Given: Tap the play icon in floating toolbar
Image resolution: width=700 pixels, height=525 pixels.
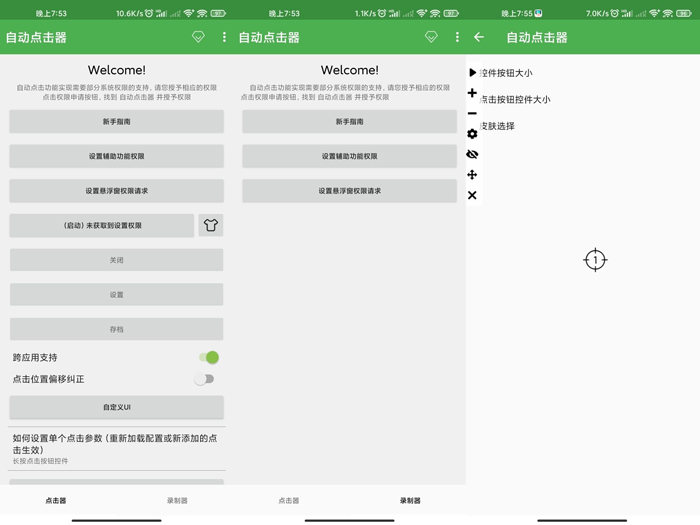Looking at the screenshot, I should (x=473, y=73).
